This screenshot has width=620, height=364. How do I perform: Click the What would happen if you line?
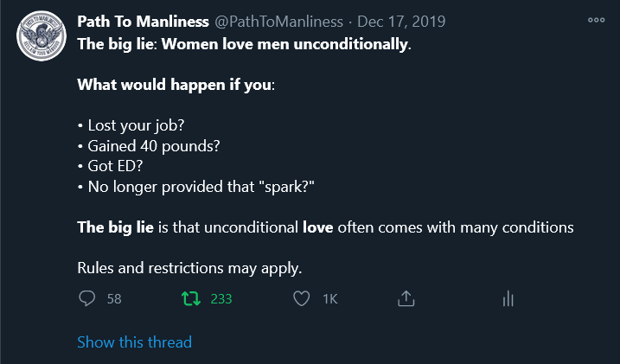[176, 85]
